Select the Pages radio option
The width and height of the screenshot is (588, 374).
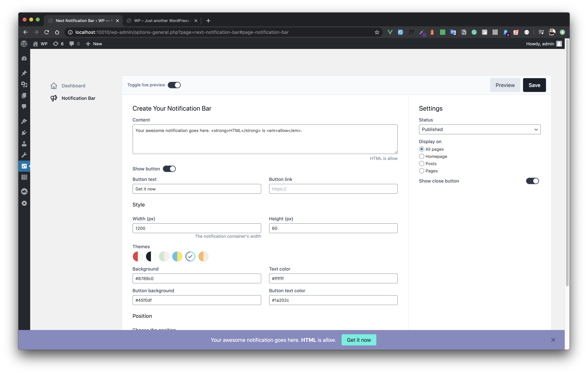[421, 171]
